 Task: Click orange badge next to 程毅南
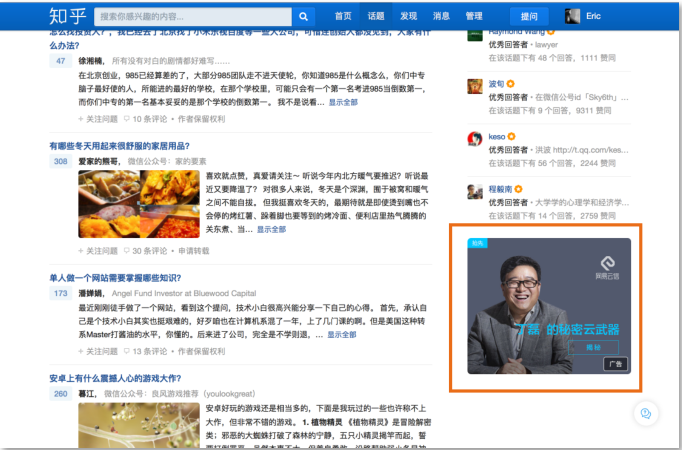[518, 189]
